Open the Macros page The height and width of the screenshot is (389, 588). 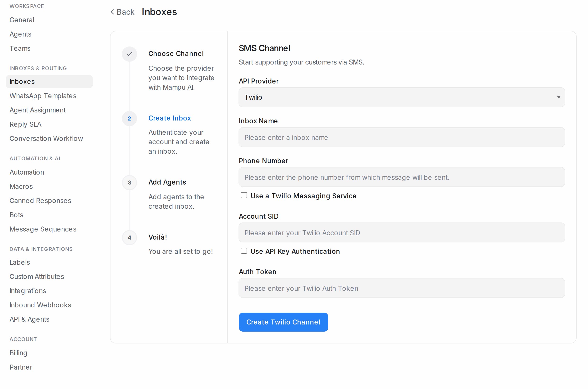point(21,186)
